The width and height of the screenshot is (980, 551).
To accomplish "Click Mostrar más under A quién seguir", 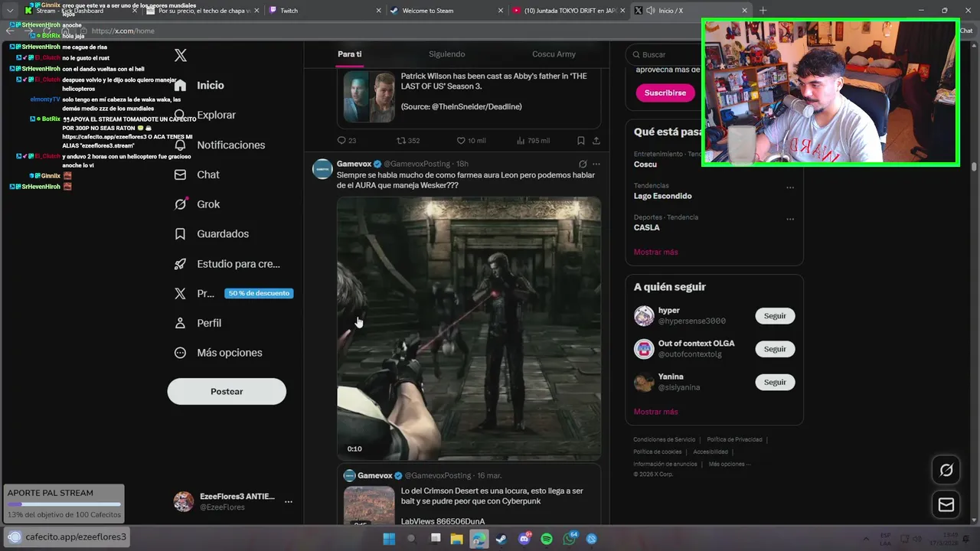I will pyautogui.click(x=656, y=412).
